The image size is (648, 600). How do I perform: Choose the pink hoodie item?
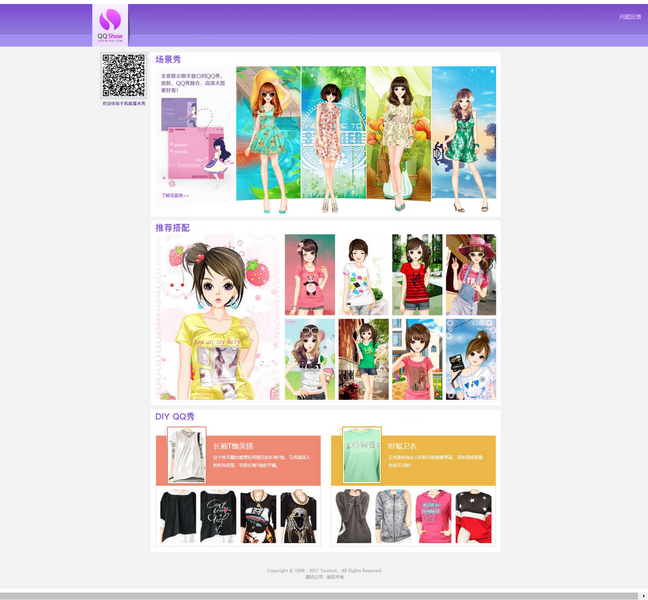(433, 516)
